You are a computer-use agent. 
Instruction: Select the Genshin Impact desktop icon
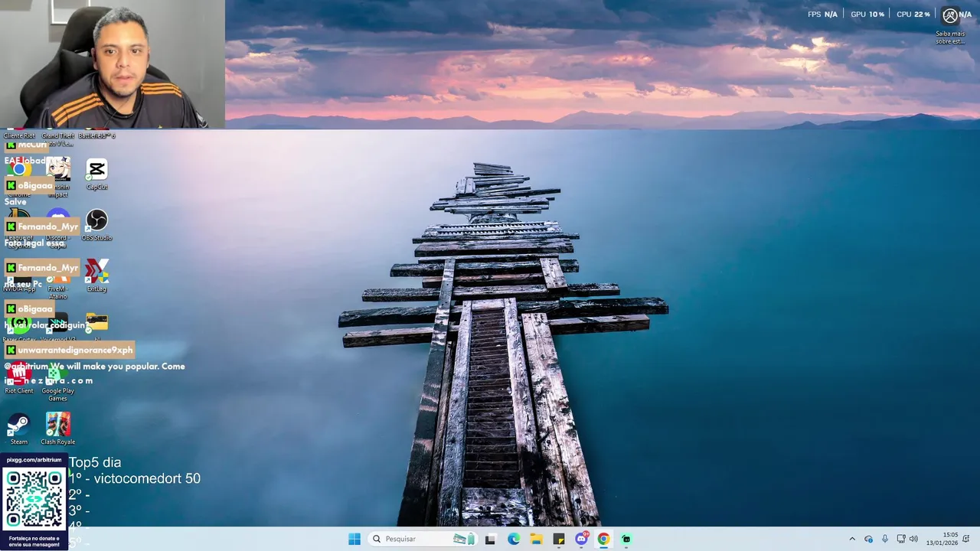tap(58, 176)
